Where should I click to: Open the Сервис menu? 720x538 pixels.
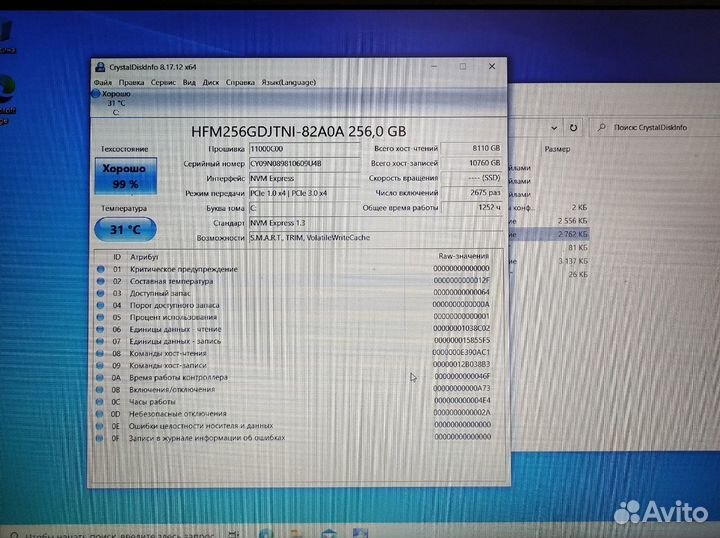click(163, 83)
